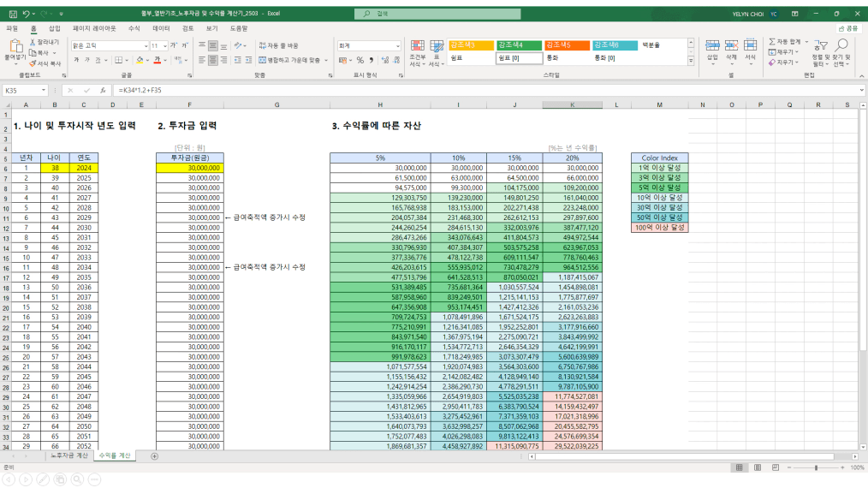Expand the Name Box dropdown for K35
Image resolution: width=868 pixels, height=488 pixels.
tap(44, 90)
